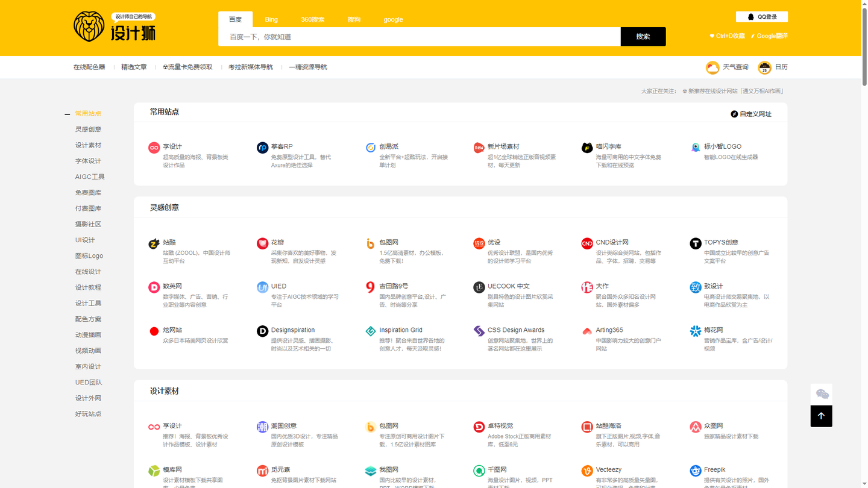Open the WeChat floating icon
The height and width of the screenshot is (488, 868).
pos(822,395)
